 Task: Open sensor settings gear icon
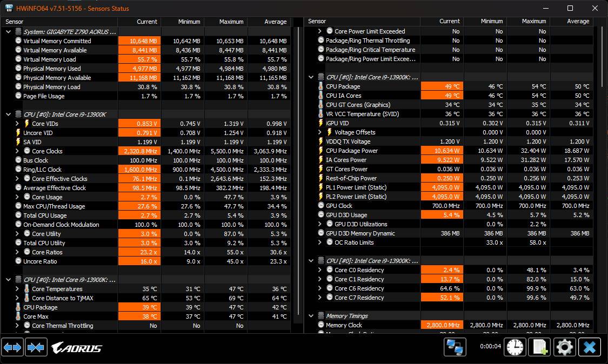[x=565, y=347]
